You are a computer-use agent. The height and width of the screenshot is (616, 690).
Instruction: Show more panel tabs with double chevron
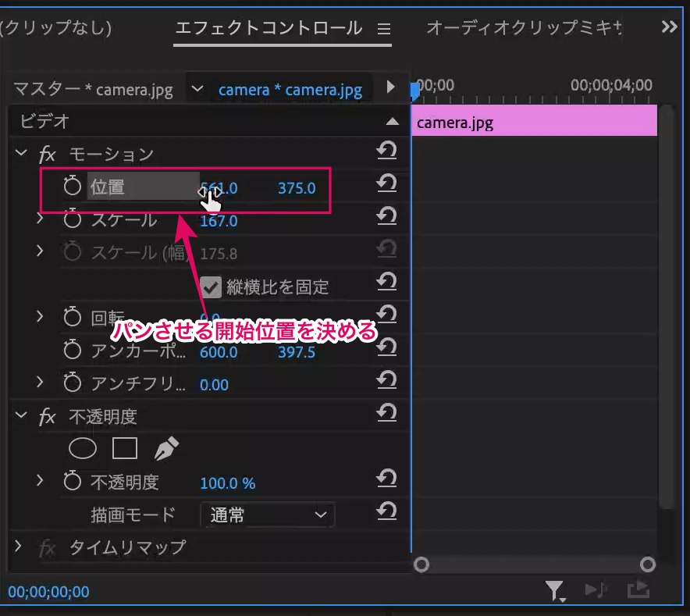670,27
